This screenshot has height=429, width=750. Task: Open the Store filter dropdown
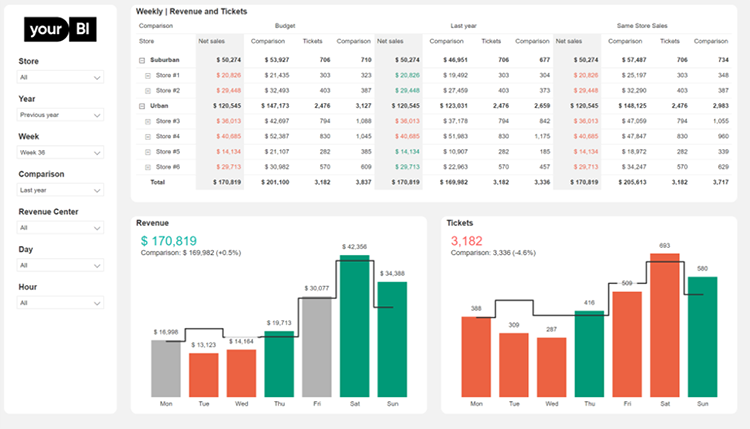[x=61, y=77]
